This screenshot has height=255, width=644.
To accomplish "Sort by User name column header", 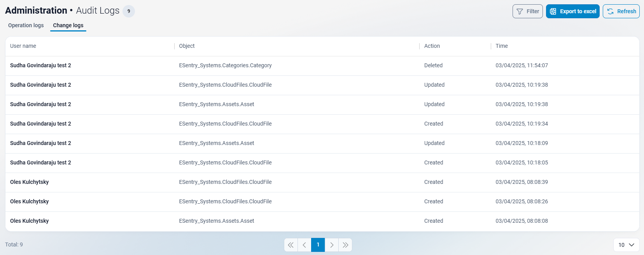I will (x=23, y=46).
